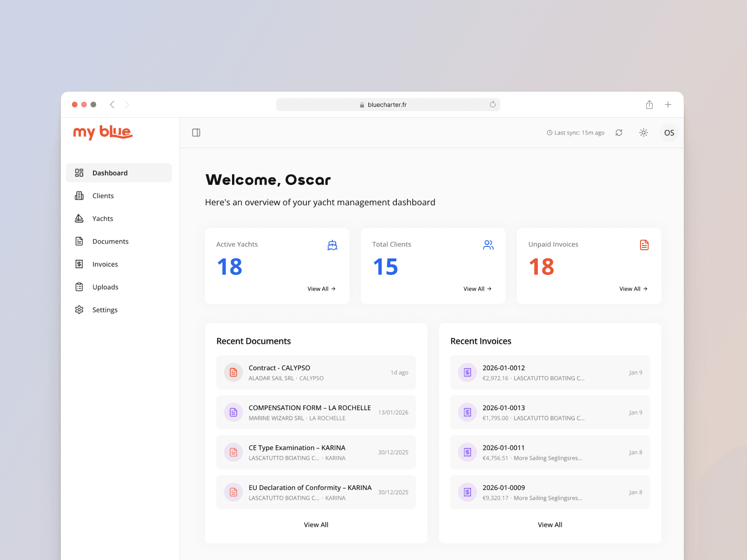
Task: Open Dashboard in the sidebar
Action: pos(119,173)
